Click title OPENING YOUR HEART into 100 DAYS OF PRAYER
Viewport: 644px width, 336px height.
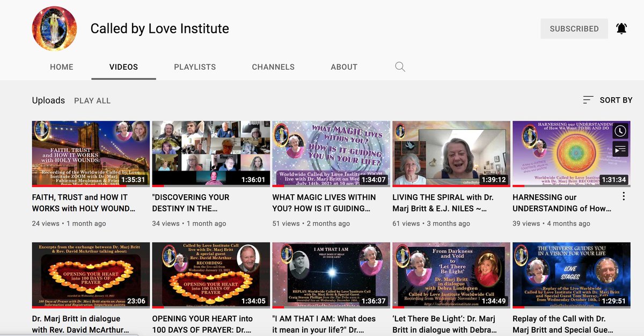202,324
